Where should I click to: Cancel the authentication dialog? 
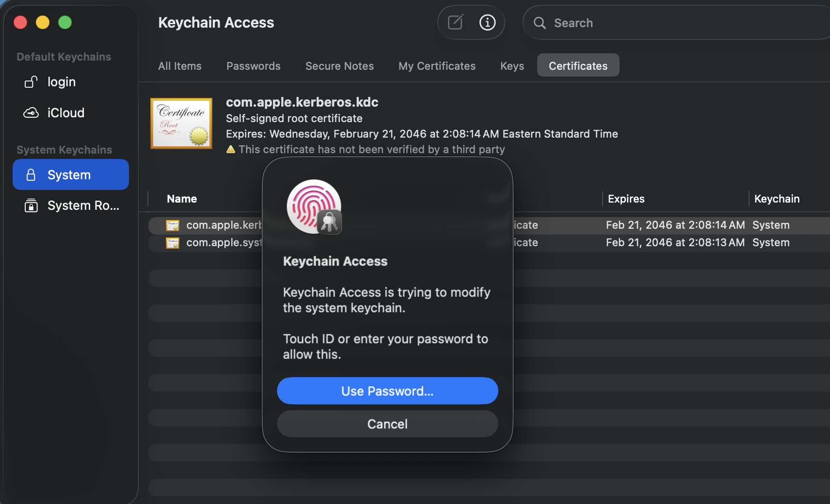pyautogui.click(x=387, y=424)
